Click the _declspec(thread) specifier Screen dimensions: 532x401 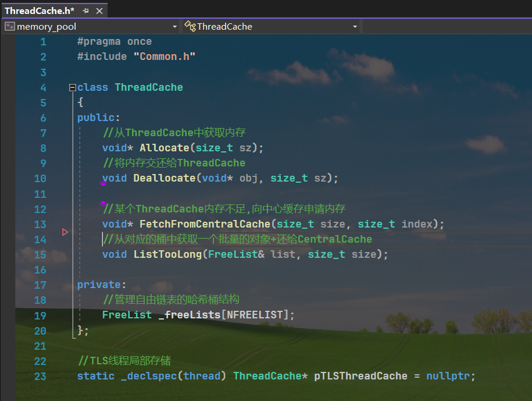click(173, 376)
